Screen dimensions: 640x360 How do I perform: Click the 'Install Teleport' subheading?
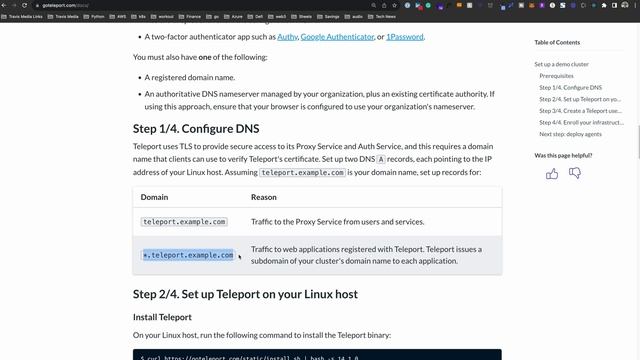click(162, 317)
